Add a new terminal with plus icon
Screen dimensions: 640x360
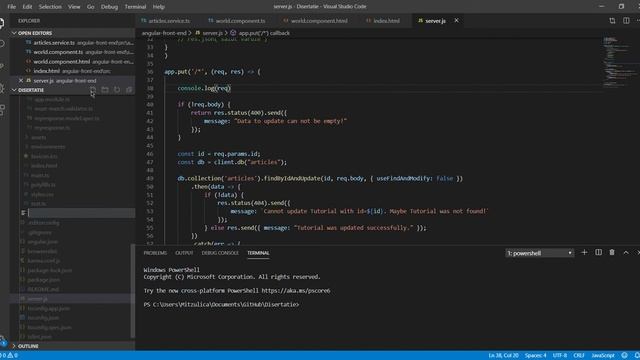click(x=584, y=253)
